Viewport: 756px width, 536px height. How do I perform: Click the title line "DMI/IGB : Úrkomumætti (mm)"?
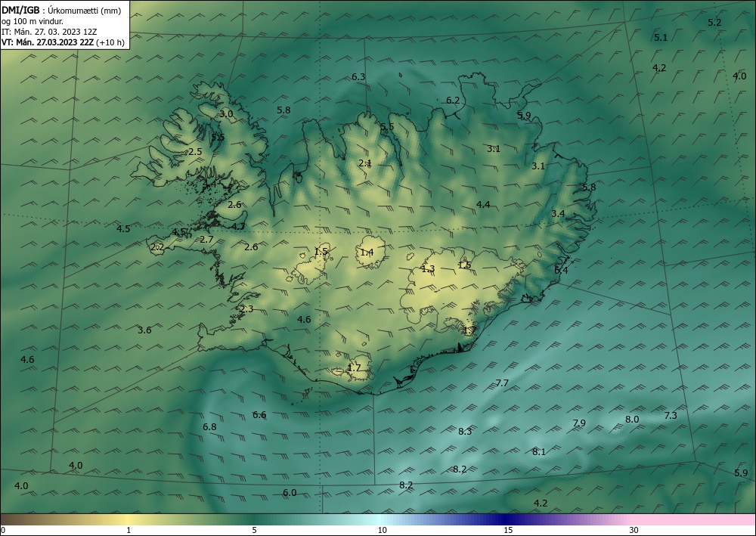(x=61, y=11)
